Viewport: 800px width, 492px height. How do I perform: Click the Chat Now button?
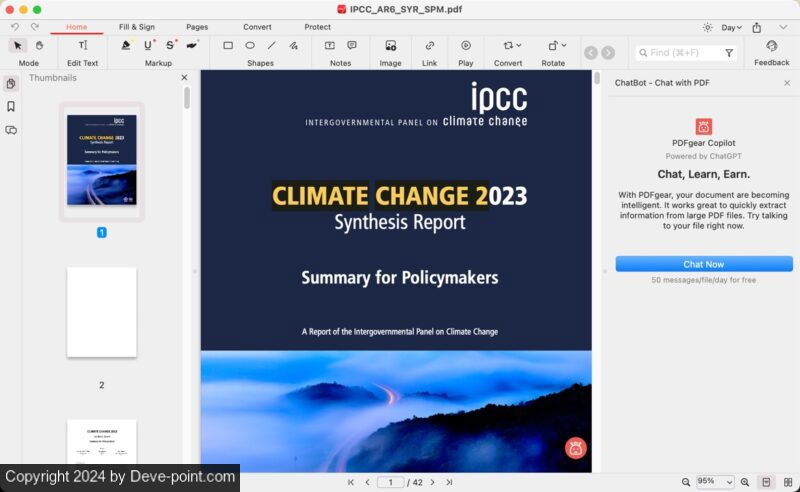pyautogui.click(x=703, y=264)
